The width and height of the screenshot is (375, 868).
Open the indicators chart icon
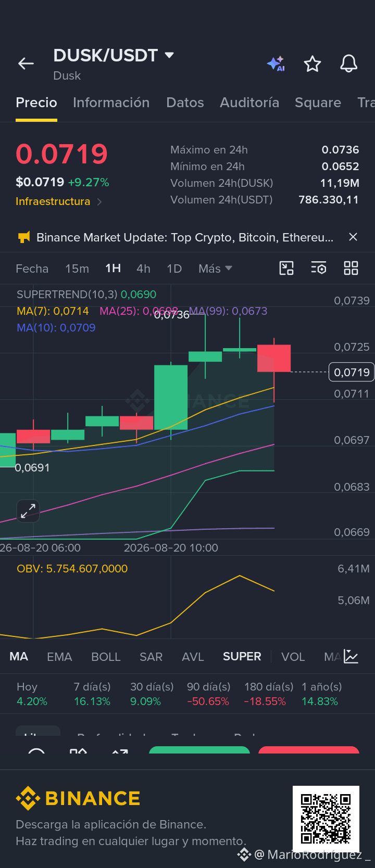tap(351, 657)
